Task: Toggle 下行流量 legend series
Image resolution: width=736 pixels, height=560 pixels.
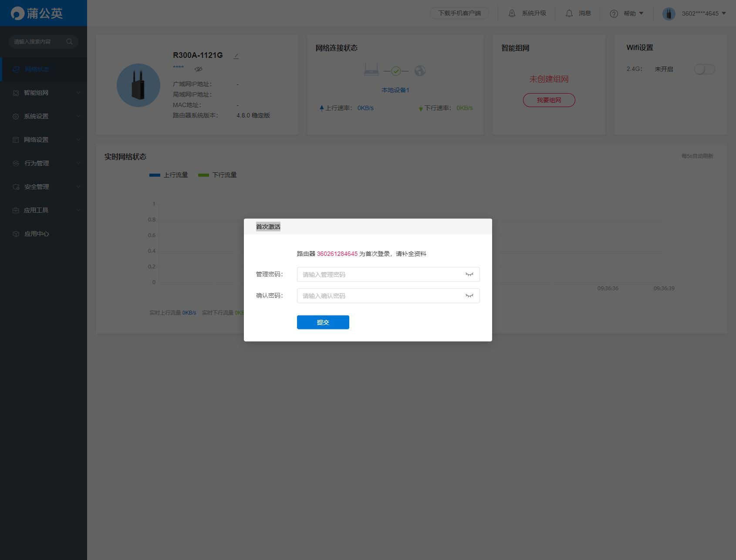Action: tap(217, 175)
